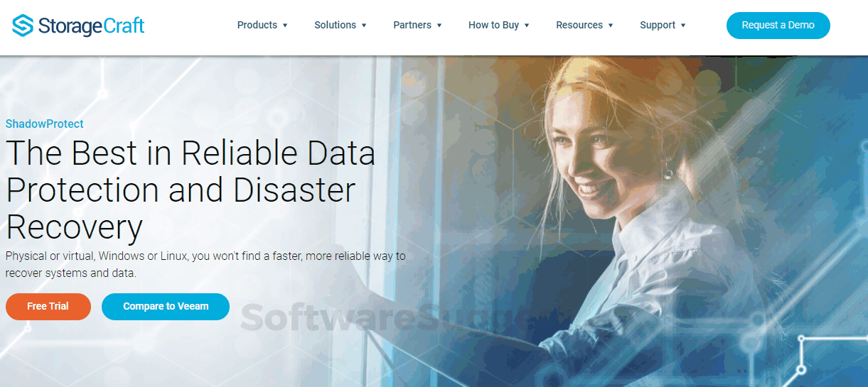Expand the arrow beside Partners
The width and height of the screenshot is (868, 387).
pos(439,26)
